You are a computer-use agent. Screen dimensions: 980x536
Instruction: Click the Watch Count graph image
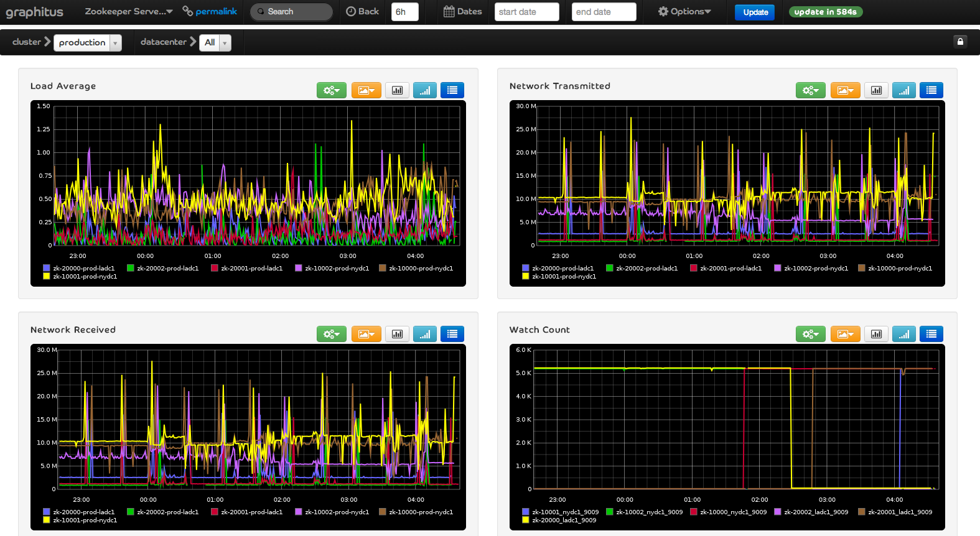(727, 437)
